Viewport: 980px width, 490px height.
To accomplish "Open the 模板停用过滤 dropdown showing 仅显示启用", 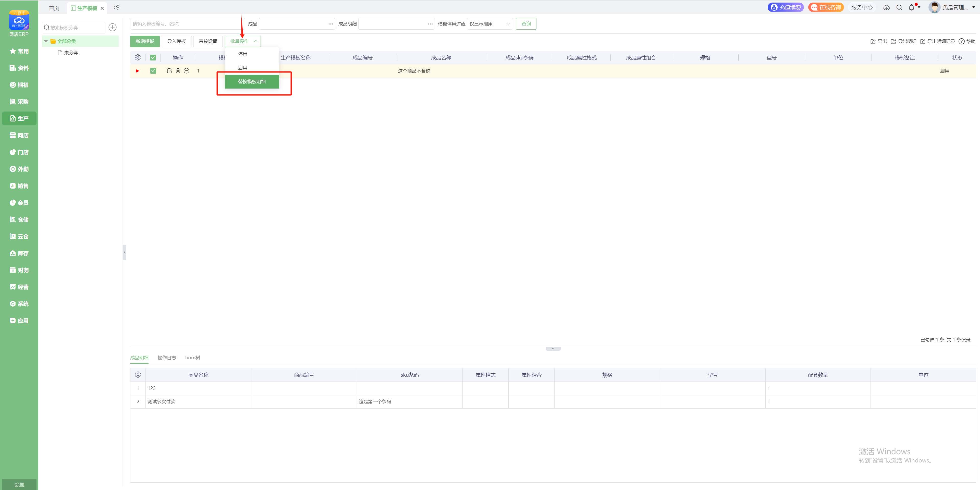I will (490, 24).
